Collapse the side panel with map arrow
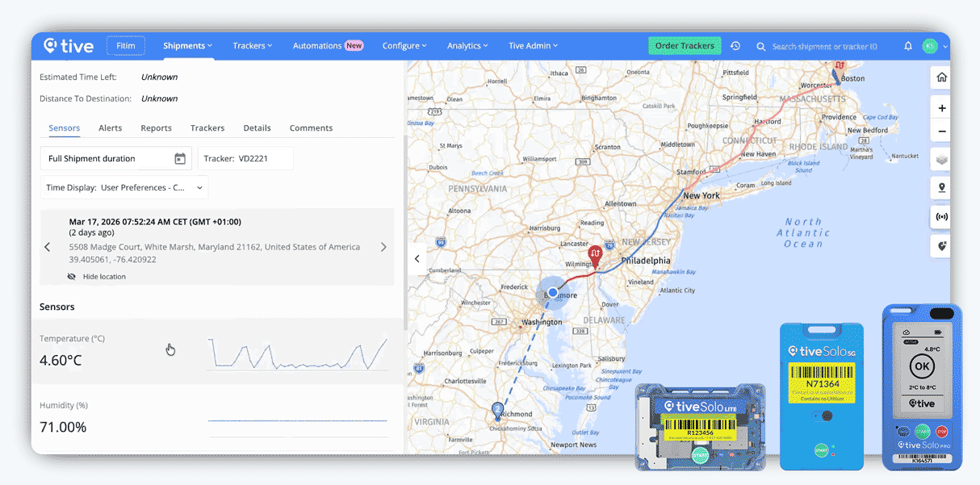The image size is (980, 485). [x=417, y=259]
